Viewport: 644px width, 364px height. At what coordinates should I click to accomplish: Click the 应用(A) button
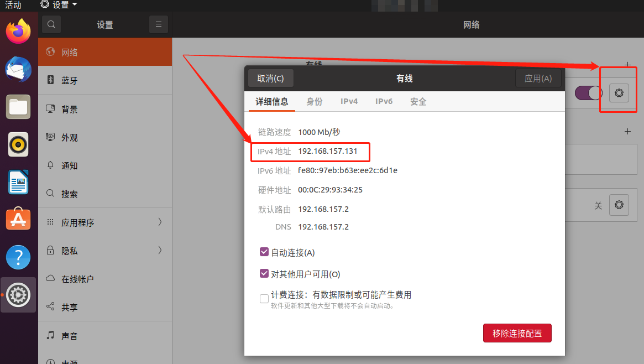(538, 78)
